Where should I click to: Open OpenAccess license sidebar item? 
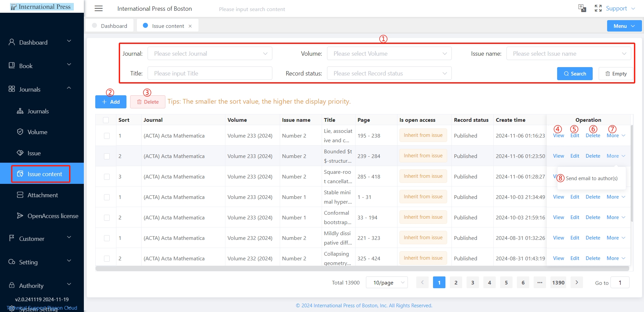tap(42, 216)
